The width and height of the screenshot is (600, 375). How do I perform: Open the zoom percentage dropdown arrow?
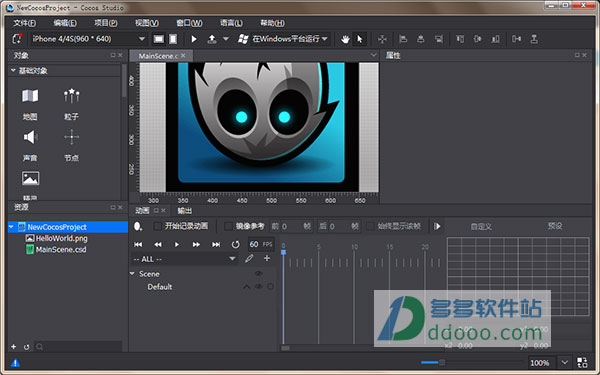pyautogui.click(x=565, y=362)
